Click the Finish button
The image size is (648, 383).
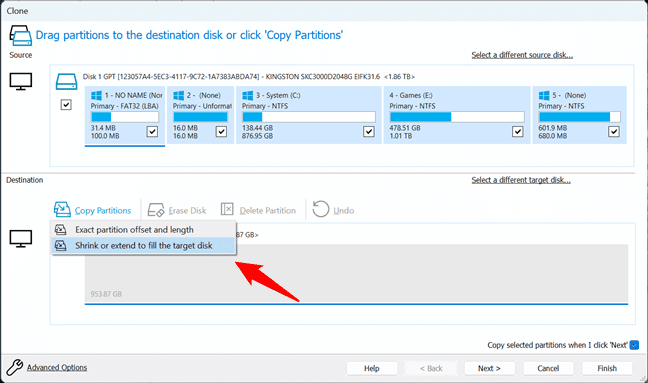(607, 368)
